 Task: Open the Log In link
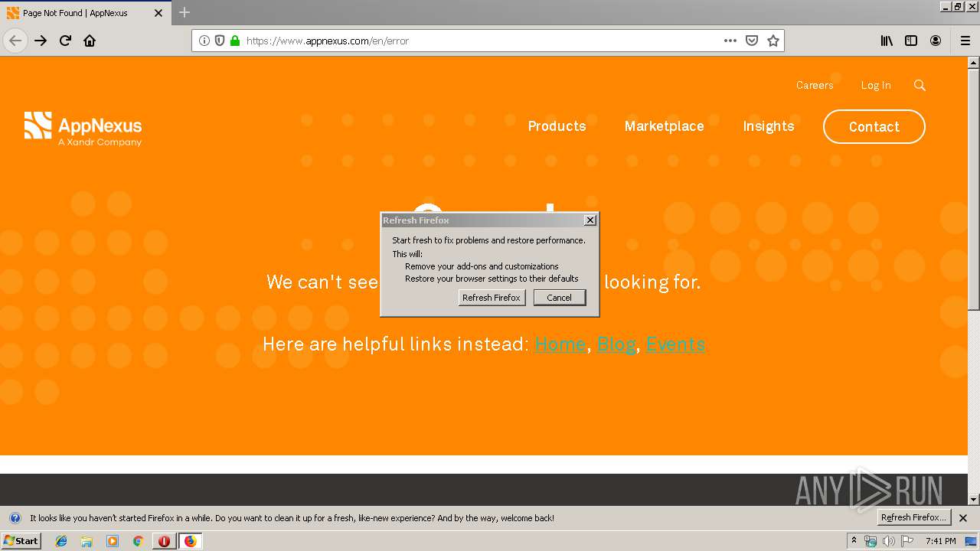pos(876,85)
